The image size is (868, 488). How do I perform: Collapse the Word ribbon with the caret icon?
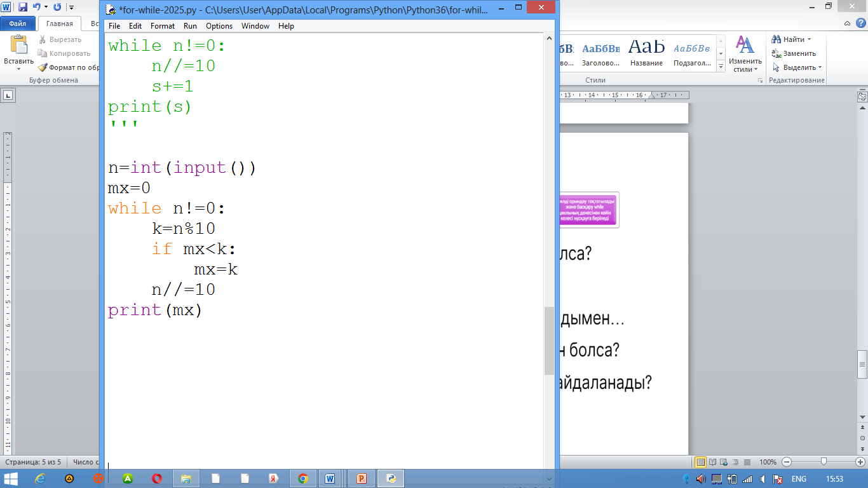(x=848, y=24)
